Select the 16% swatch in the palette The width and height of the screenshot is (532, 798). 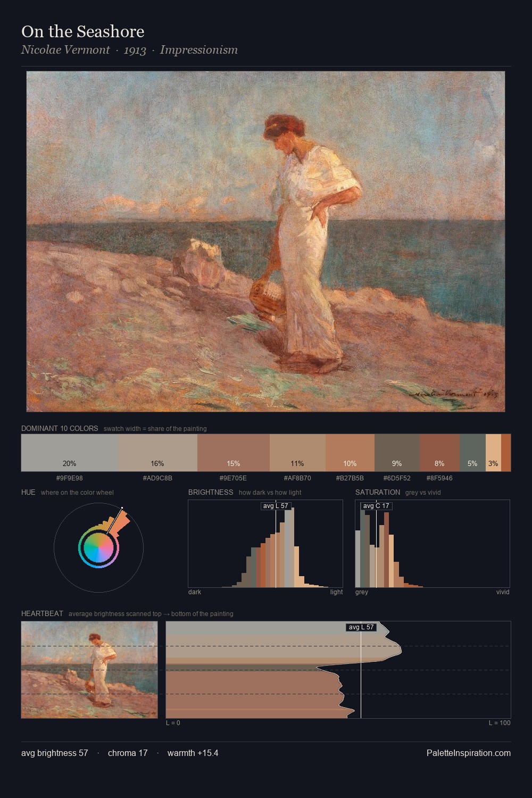(x=157, y=453)
